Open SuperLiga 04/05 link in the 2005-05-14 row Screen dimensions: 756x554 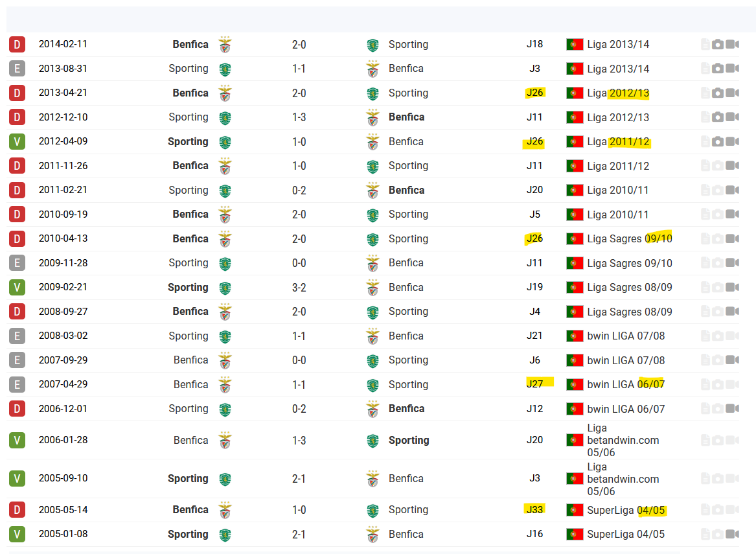[626, 510]
